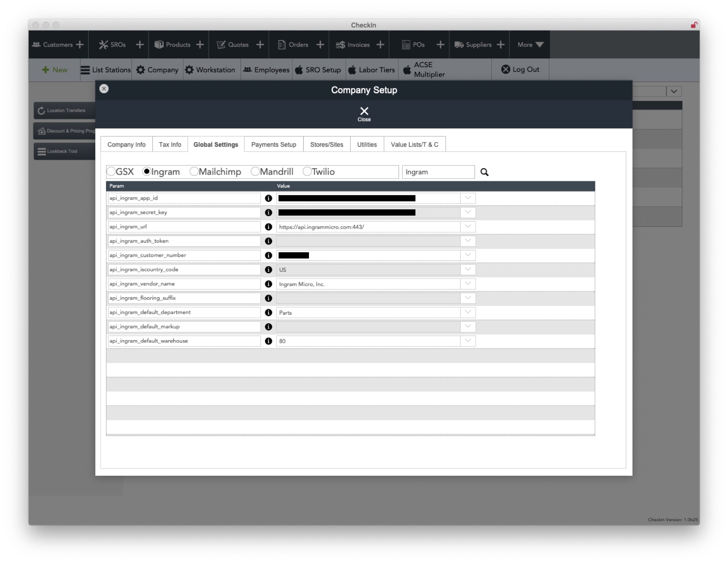This screenshot has height=563, width=728.
Task: Show info icon for api_ingram_url
Action: tap(269, 227)
